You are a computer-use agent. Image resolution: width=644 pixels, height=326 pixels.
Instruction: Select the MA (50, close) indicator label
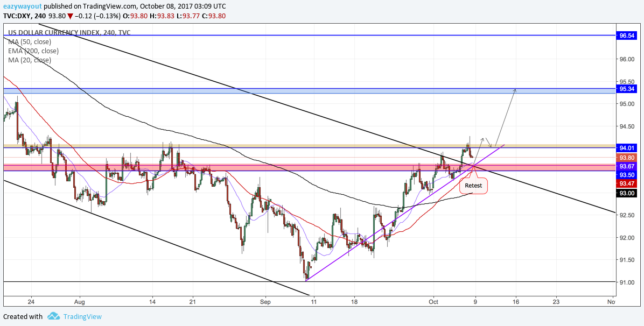tap(29, 42)
